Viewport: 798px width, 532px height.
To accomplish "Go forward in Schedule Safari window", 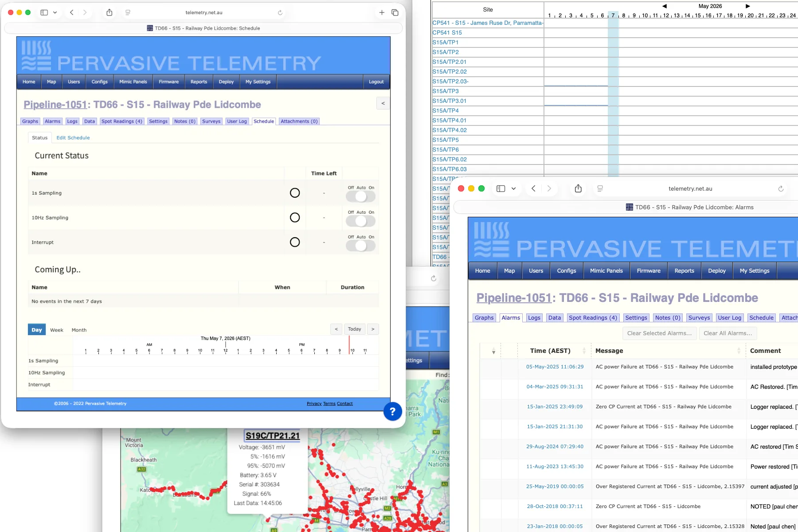I will [85, 12].
